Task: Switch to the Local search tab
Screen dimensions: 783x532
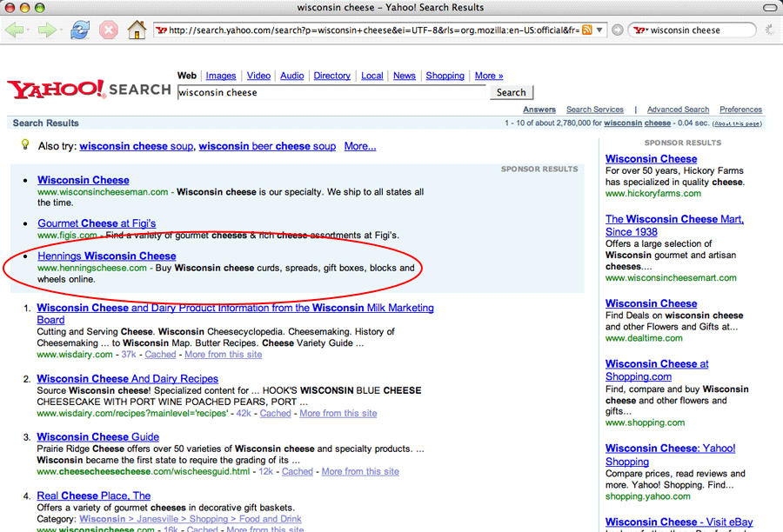Action: click(372, 76)
